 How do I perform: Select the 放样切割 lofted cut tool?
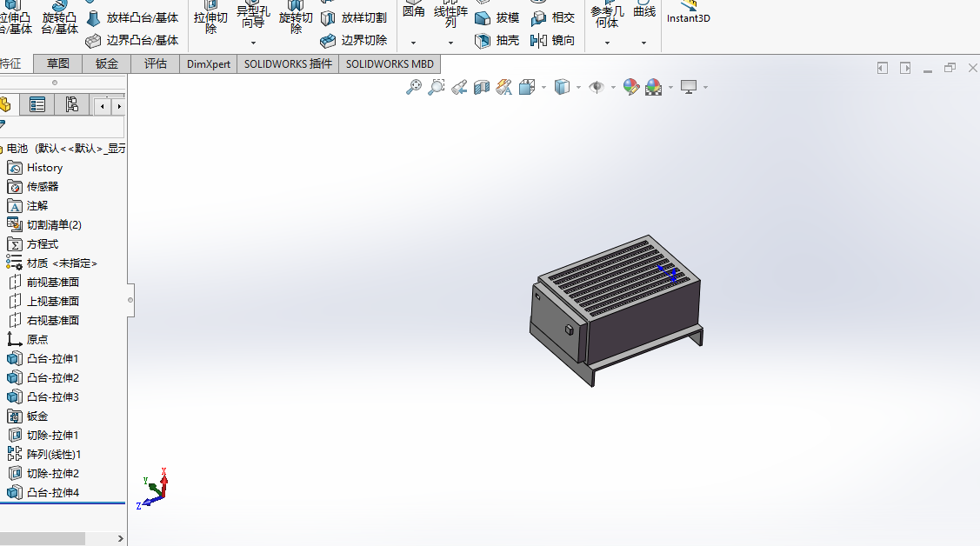pyautogui.click(x=354, y=18)
